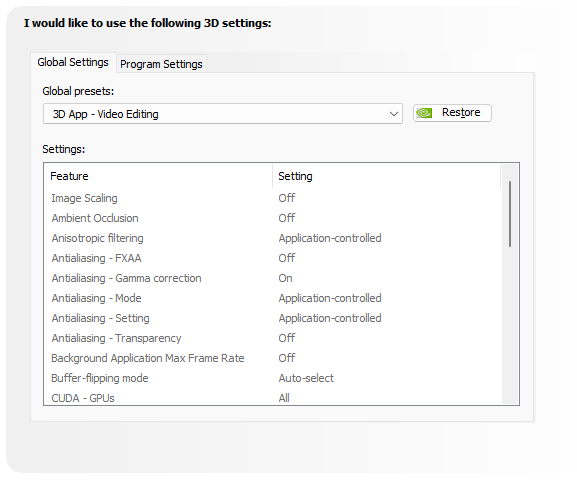This screenshot has height=480, width=577.
Task: Click the Antialiasing - Setting value
Action: [330, 318]
